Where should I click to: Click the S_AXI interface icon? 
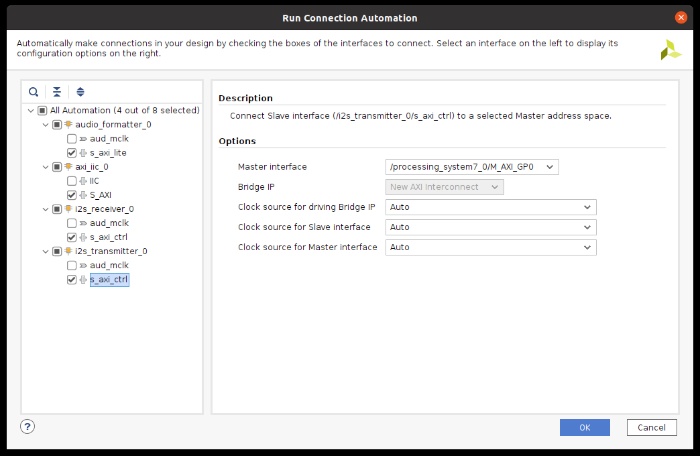[83, 195]
